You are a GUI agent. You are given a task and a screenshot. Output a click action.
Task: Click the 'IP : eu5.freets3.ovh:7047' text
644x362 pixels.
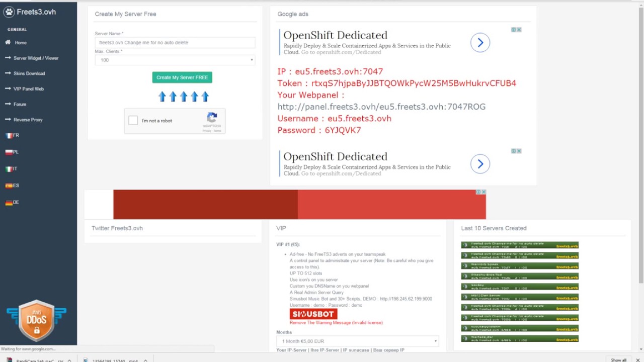[x=330, y=71]
